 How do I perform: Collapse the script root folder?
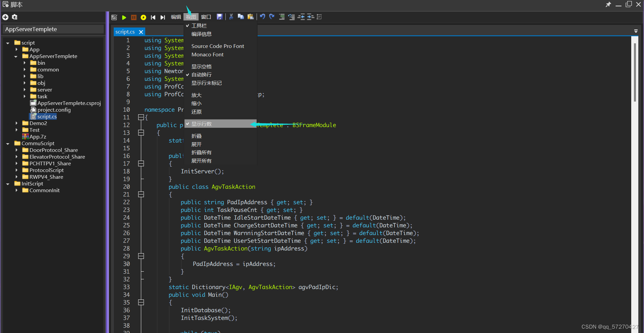[x=8, y=43]
